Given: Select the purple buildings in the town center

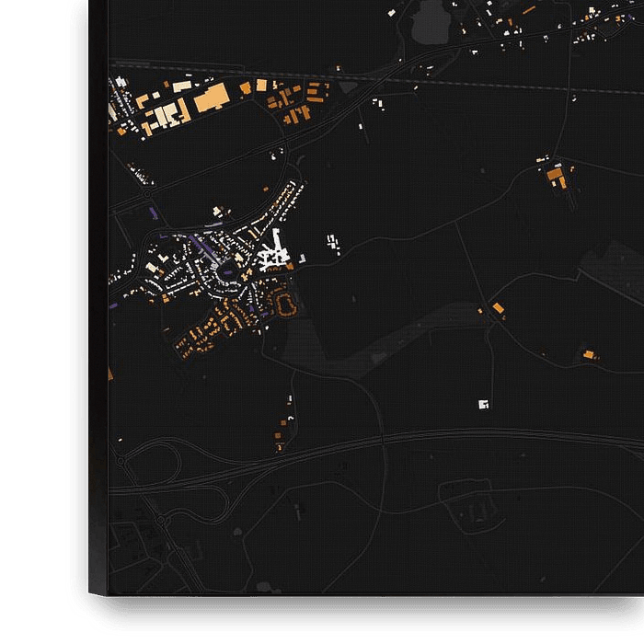Looking at the screenshot, I should (x=199, y=246).
